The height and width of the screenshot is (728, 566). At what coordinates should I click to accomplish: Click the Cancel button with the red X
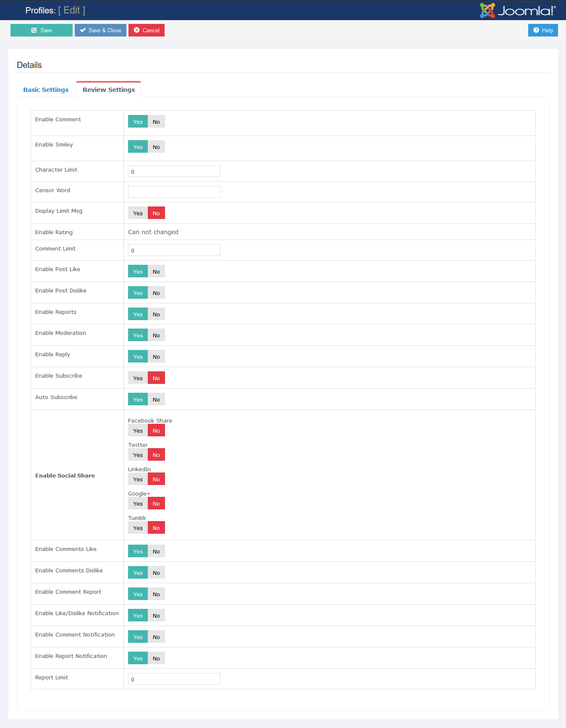pos(147,30)
